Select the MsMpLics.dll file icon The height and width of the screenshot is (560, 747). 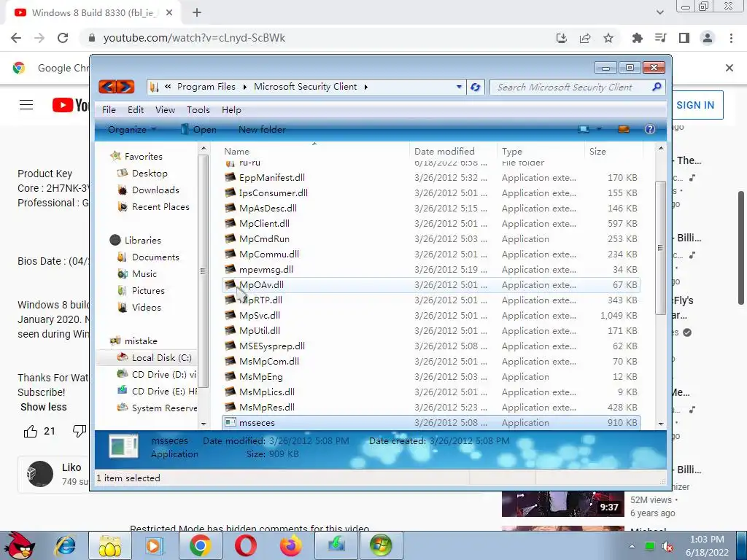tap(230, 392)
